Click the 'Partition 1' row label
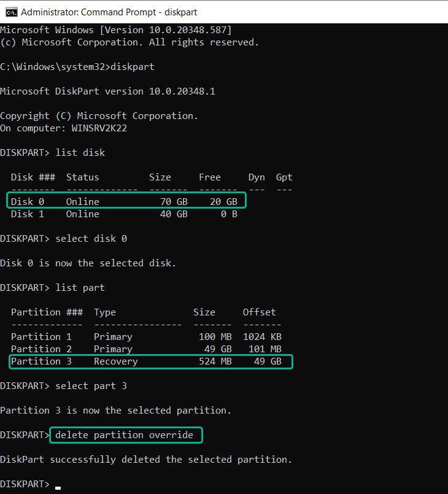The image size is (448, 494). tap(41, 337)
